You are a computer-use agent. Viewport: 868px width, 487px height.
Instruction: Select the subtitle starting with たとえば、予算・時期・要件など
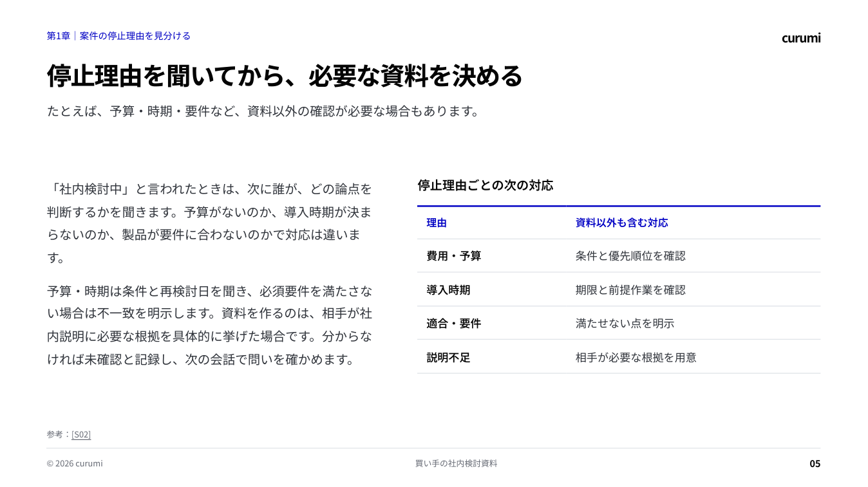coord(264,111)
